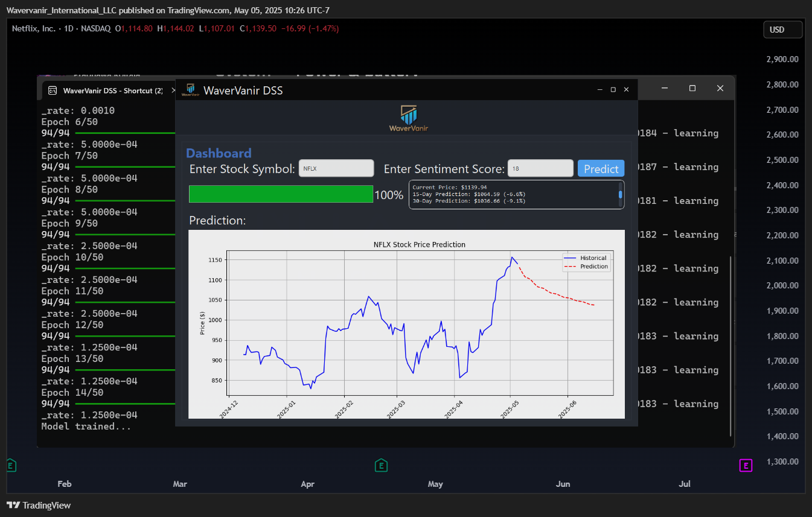The height and width of the screenshot is (517, 812).
Task: Click the Predict button
Action: tap(601, 168)
